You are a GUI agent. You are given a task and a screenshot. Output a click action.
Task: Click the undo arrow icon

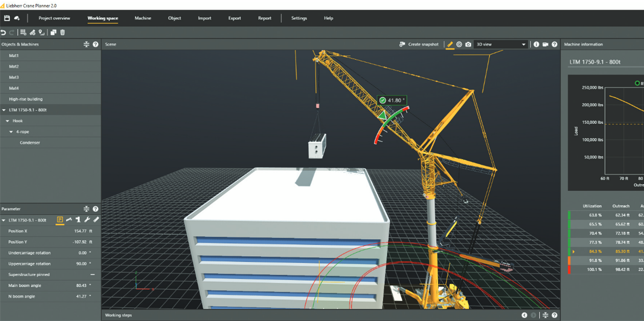[4, 33]
